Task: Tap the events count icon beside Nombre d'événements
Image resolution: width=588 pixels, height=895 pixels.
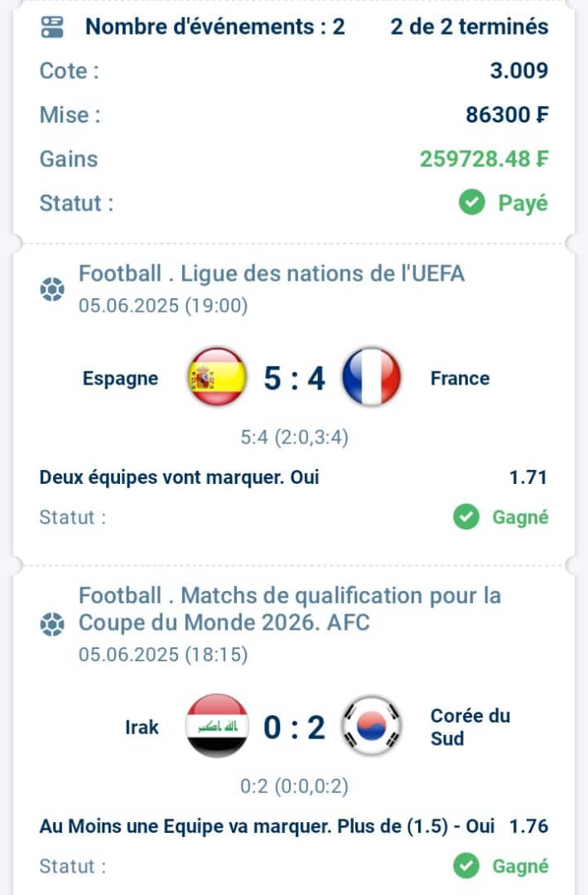Action: pyautogui.click(x=52, y=27)
